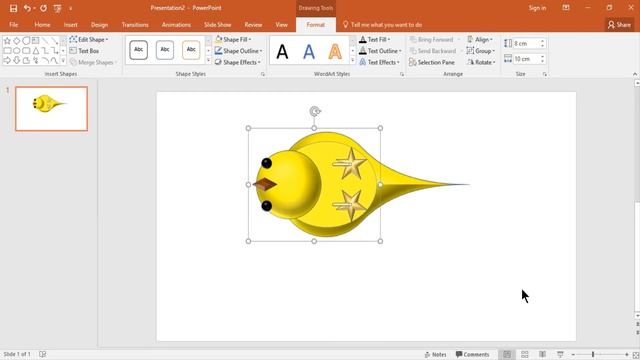The height and width of the screenshot is (360, 640).
Task: Fit slide to current window
Action: pyautogui.click(x=636, y=355)
